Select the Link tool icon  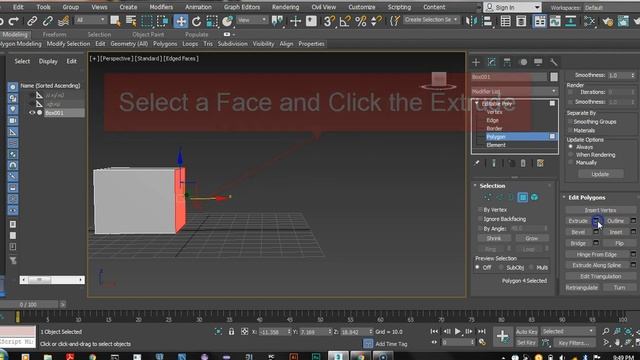(32, 21)
